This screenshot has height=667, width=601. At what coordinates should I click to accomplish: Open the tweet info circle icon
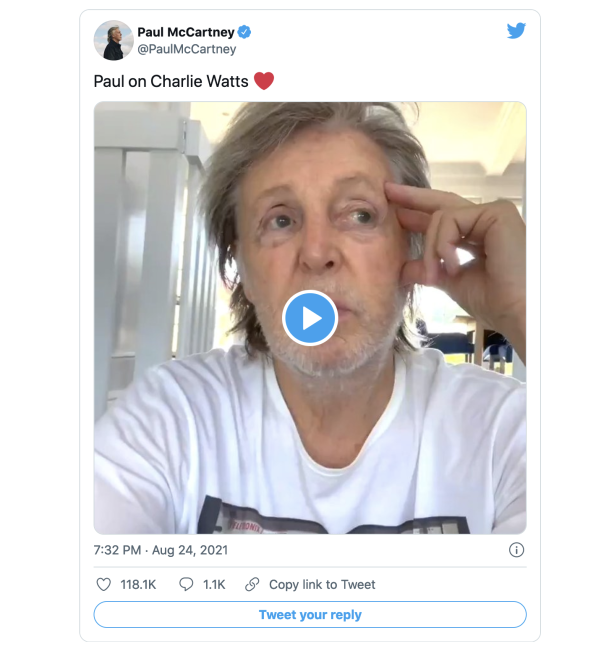click(x=516, y=550)
